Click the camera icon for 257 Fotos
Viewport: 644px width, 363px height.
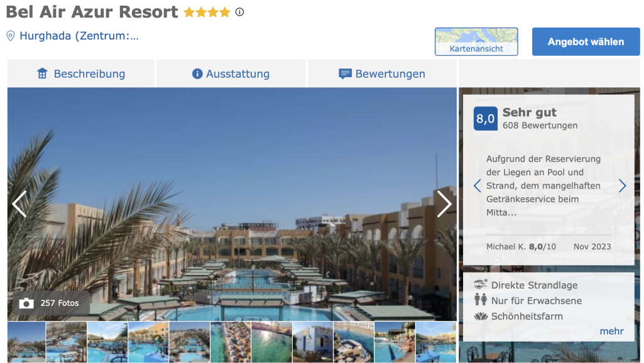click(x=26, y=303)
